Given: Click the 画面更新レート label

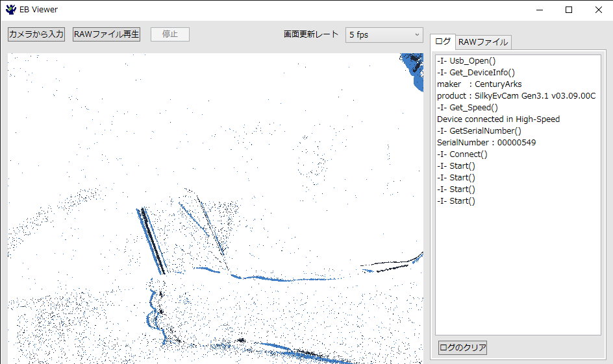Looking at the screenshot, I should click(311, 34).
